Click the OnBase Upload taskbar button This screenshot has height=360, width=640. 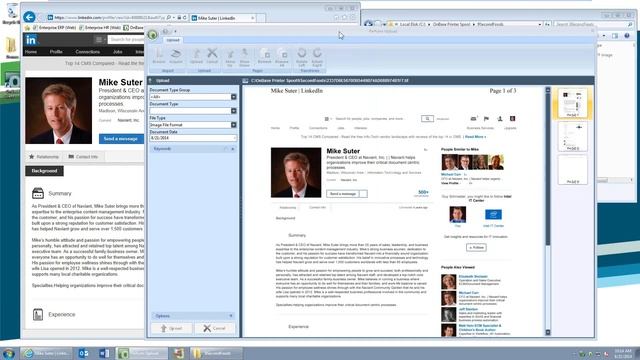pos(142,353)
